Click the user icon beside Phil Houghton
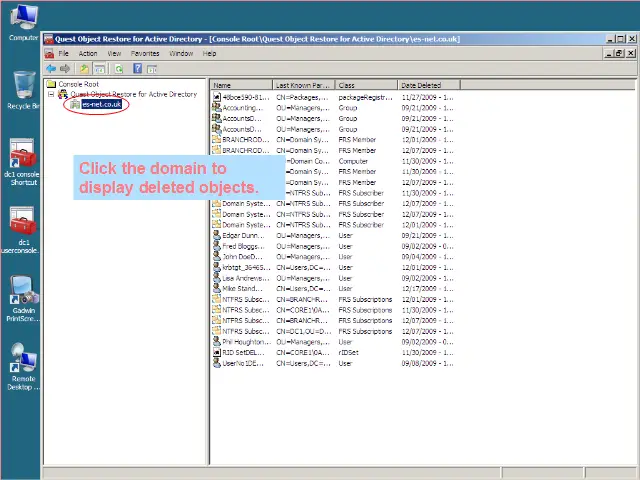 [x=217, y=342]
